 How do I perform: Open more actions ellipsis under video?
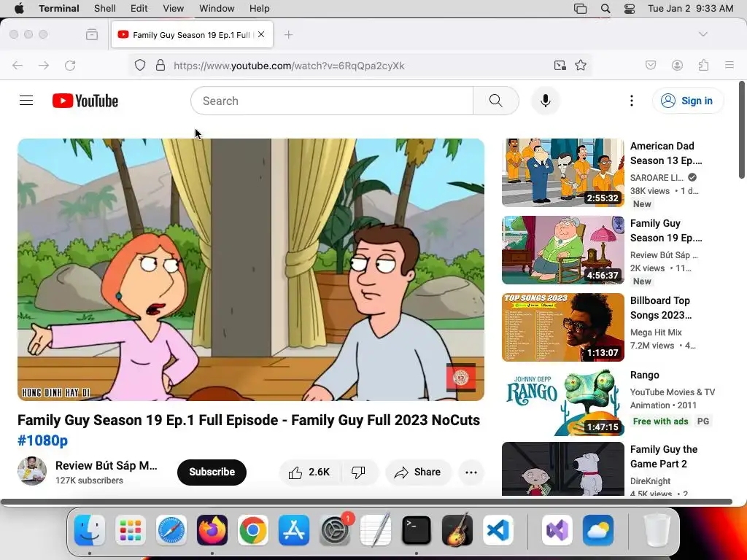[x=471, y=472]
